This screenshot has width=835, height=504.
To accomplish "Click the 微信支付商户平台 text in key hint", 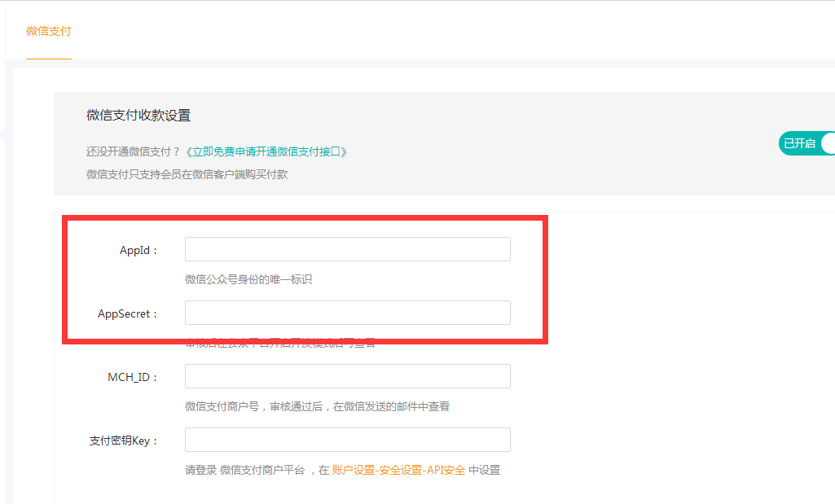I will coord(262,470).
